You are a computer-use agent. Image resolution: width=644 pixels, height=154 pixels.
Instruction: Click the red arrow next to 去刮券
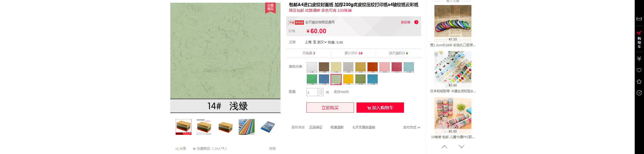point(416,22)
